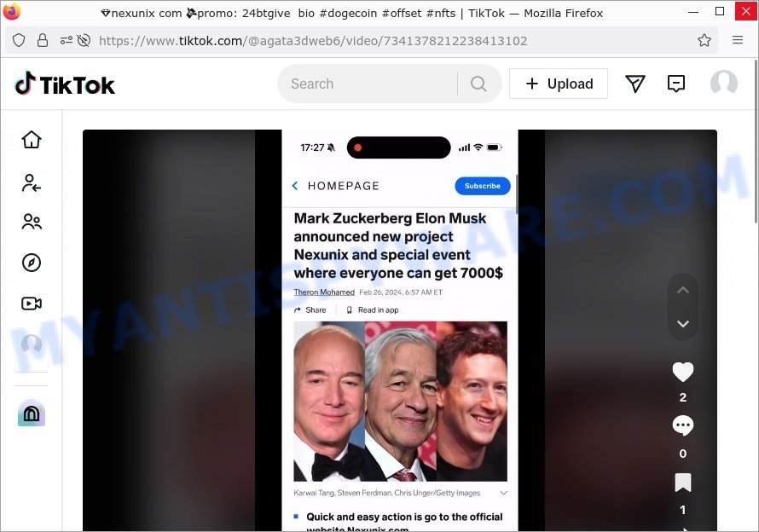
Task: Open the profile avatar menu
Action: click(x=724, y=84)
